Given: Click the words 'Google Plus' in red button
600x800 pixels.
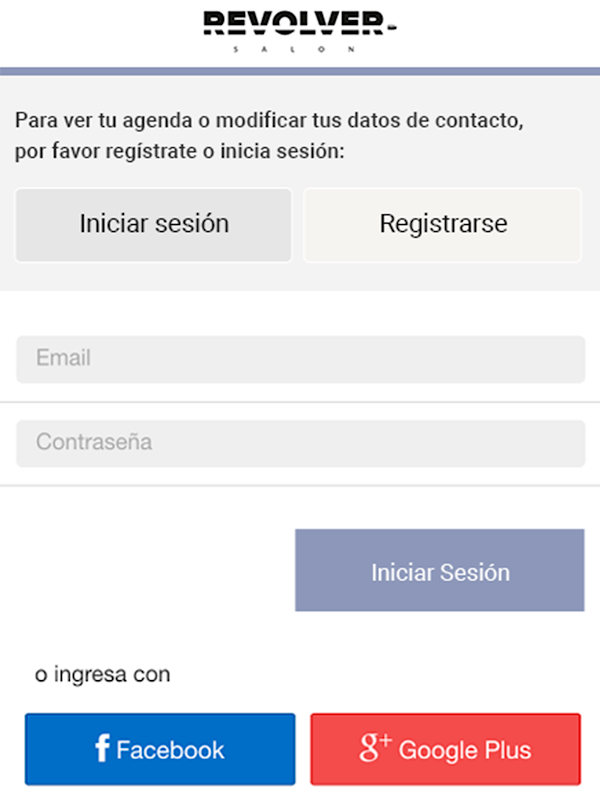Looking at the screenshot, I should coord(465,750).
